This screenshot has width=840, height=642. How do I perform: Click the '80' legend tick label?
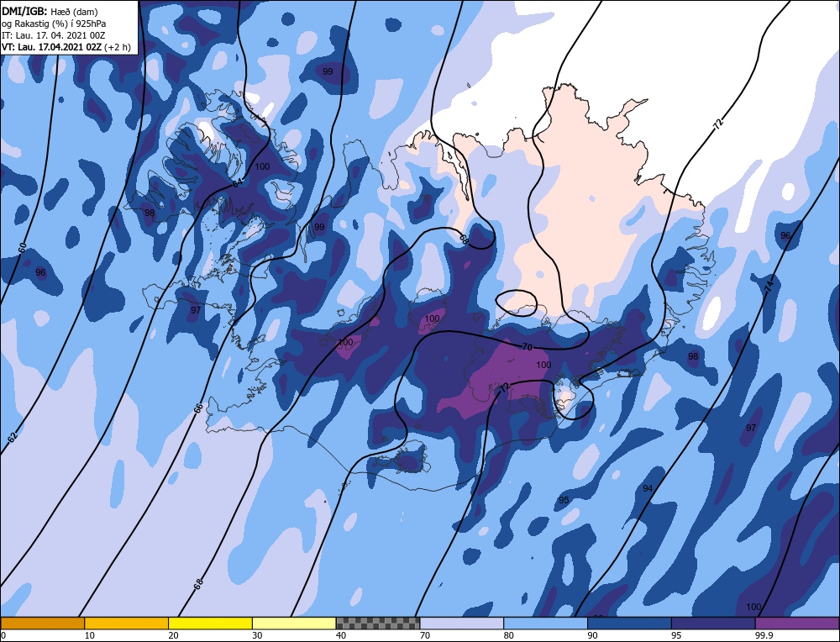pyautogui.click(x=508, y=635)
